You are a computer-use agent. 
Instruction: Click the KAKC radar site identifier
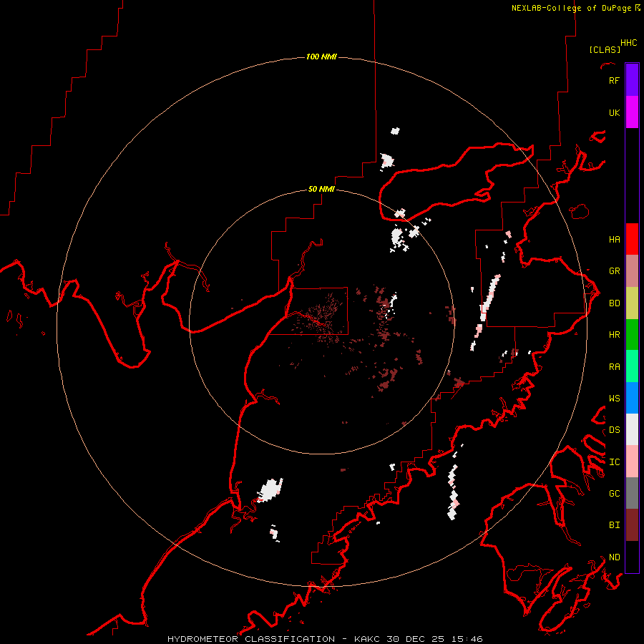click(367, 639)
